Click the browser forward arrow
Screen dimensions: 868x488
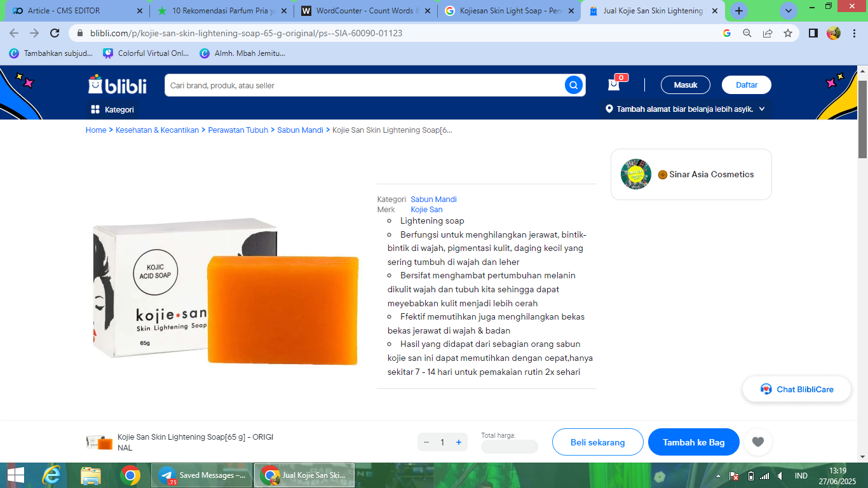[x=34, y=33]
